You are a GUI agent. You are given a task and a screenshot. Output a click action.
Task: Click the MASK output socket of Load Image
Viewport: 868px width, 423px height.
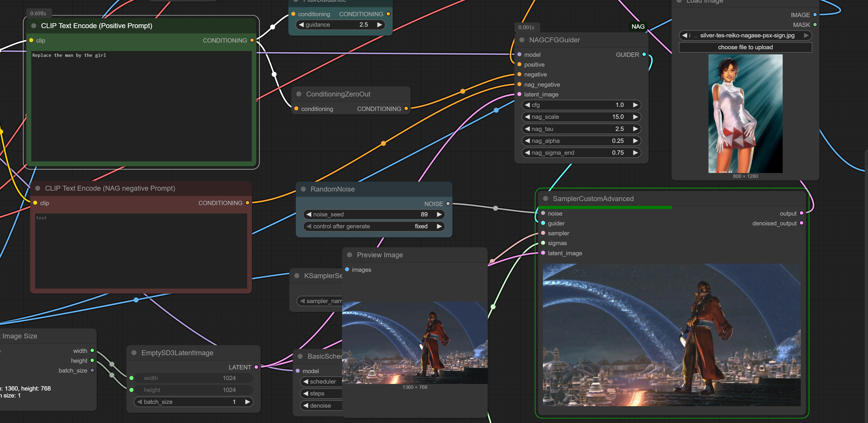[x=815, y=25]
